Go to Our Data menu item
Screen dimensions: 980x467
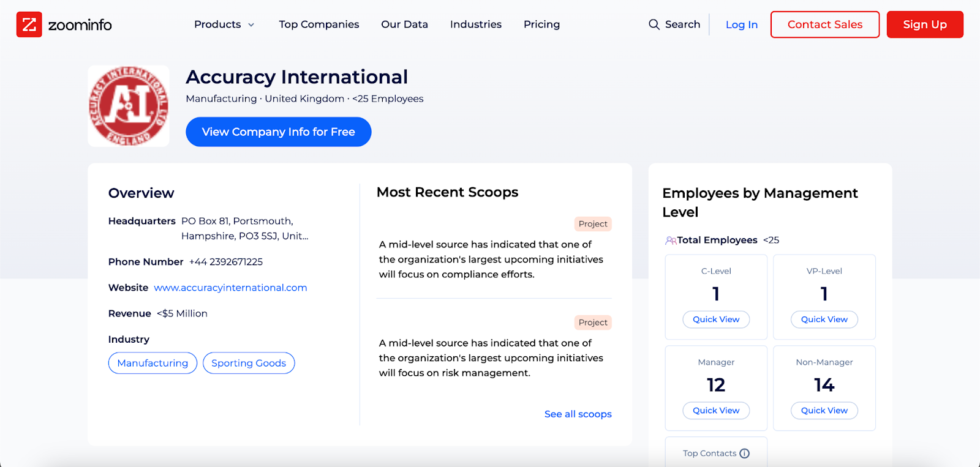click(x=404, y=24)
